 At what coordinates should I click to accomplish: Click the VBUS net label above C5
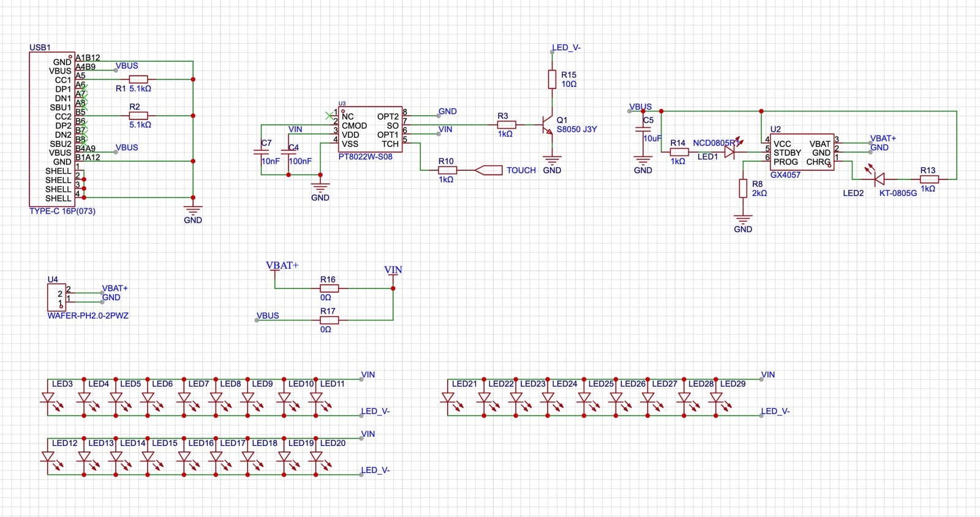click(641, 107)
